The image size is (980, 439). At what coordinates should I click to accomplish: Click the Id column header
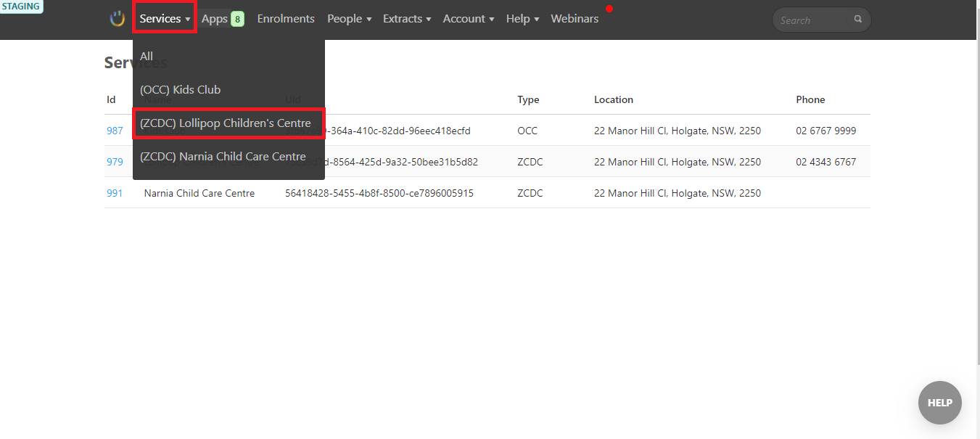pyautogui.click(x=111, y=99)
